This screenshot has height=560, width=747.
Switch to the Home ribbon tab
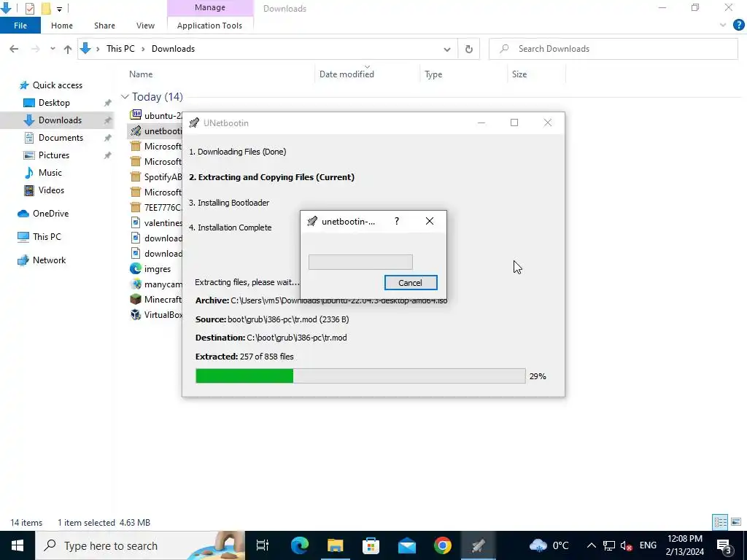click(x=62, y=26)
